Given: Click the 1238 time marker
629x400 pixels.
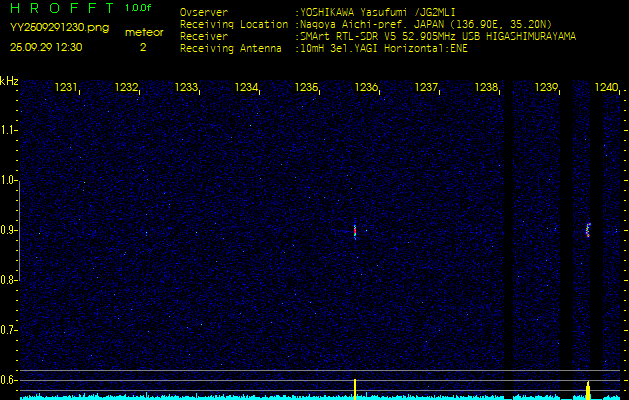Looking at the screenshot, I should 486,88.
